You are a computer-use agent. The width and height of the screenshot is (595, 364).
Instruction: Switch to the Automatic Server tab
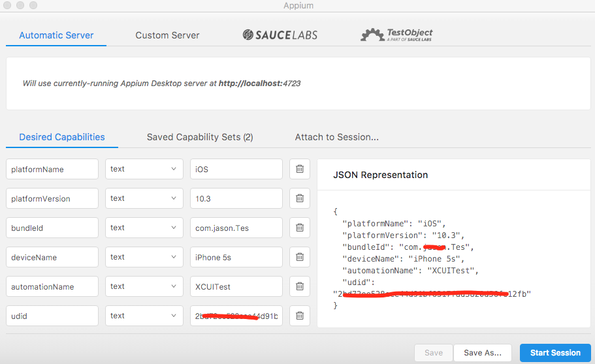pos(56,35)
